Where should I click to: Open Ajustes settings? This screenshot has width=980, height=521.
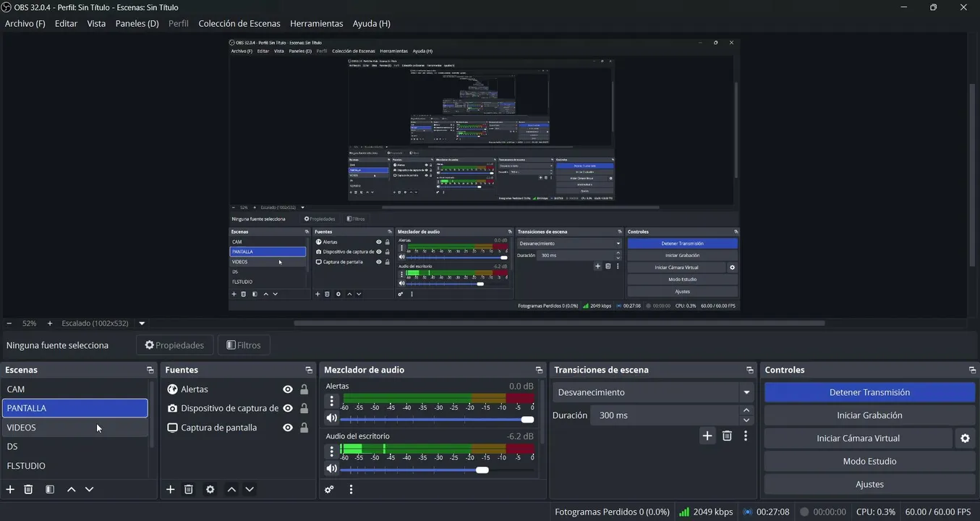(869, 485)
